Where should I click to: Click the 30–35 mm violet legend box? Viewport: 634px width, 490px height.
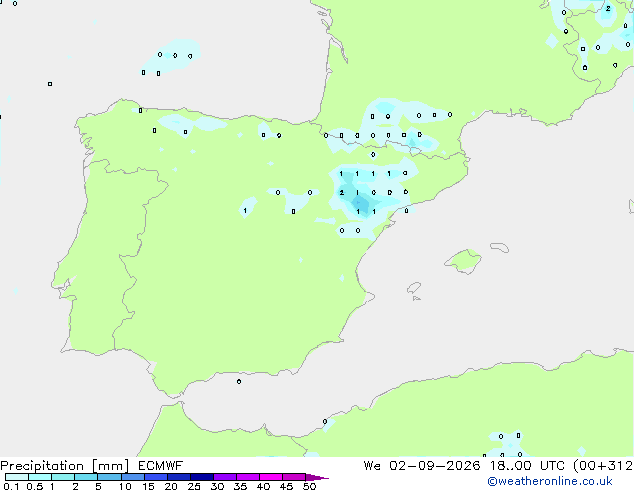(x=225, y=477)
